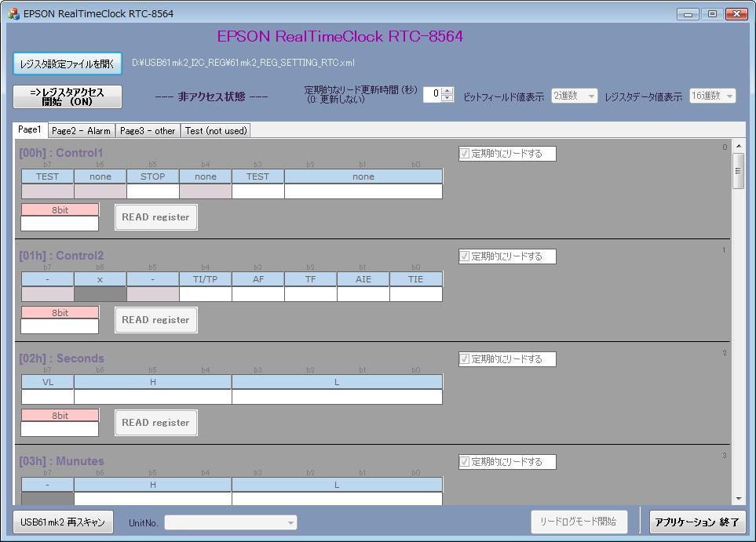Click Control1 b3 TEST bit value field
Screen dimensions: 756x542
tap(258, 191)
